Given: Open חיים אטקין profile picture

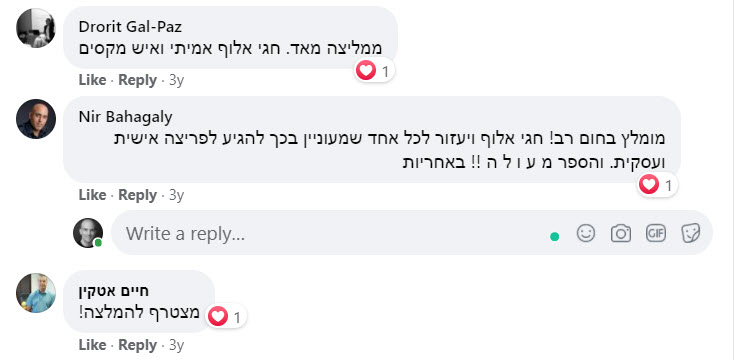Looking at the screenshot, I should pyautogui.click(x=36, y=293).
